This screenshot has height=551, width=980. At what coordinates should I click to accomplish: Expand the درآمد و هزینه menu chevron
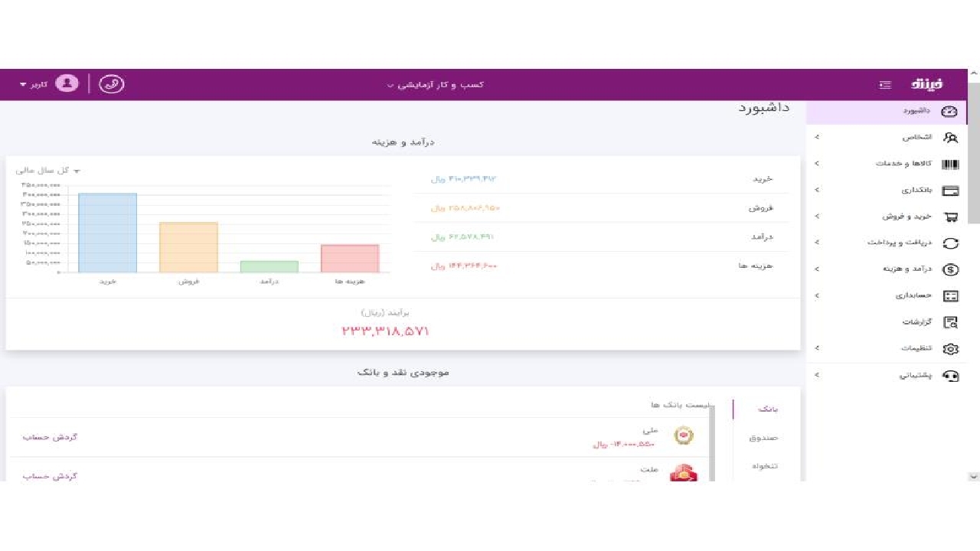(x=817, y=269)
